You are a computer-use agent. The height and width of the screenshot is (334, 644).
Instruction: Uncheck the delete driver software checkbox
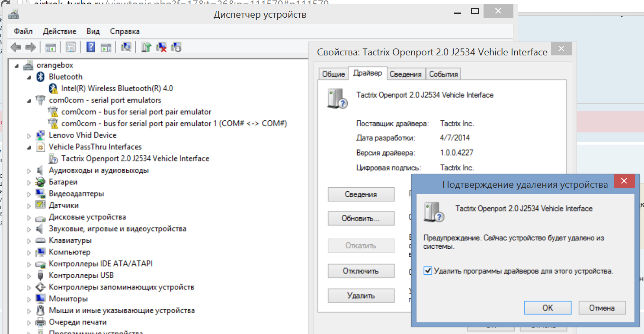click(428, 271)
